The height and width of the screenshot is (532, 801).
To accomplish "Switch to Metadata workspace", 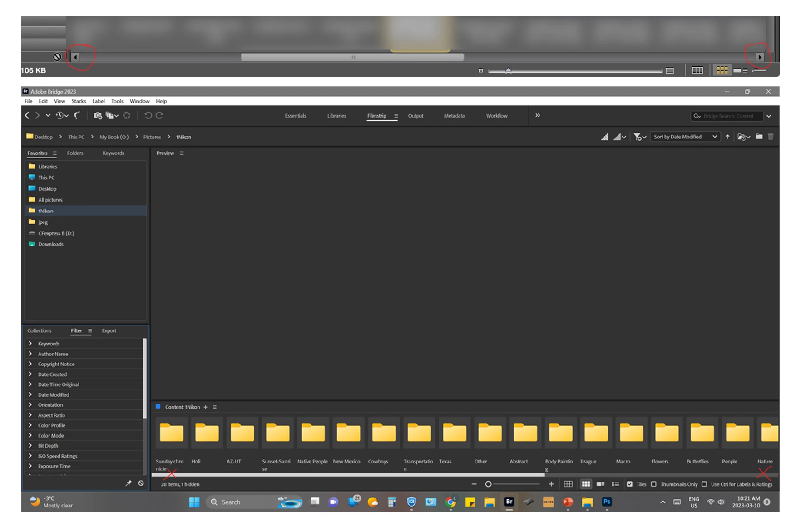I will [x=454, y=116].
